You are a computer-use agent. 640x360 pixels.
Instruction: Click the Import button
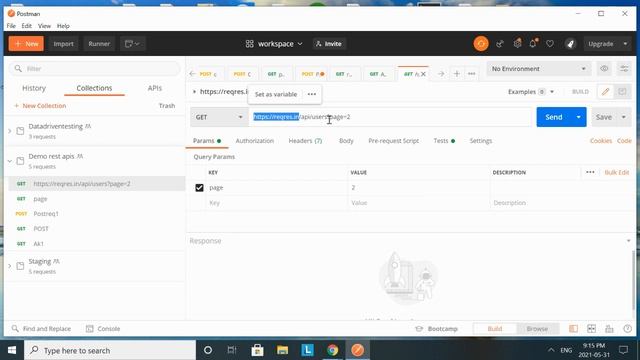(63, 44)
